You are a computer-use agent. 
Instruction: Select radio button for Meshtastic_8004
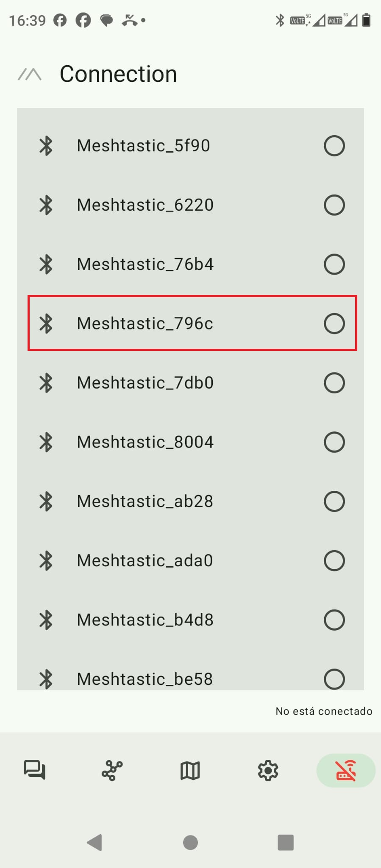tap(334, 442)
